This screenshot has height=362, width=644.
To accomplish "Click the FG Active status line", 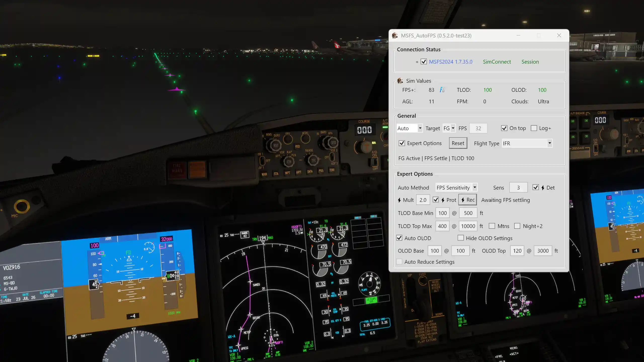I will point(436,158).
